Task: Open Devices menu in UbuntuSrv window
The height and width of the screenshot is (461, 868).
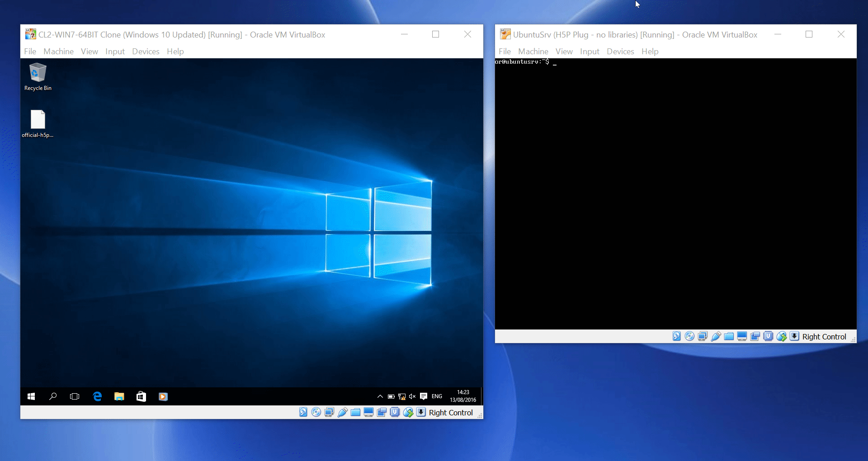Action: point(620,52)
